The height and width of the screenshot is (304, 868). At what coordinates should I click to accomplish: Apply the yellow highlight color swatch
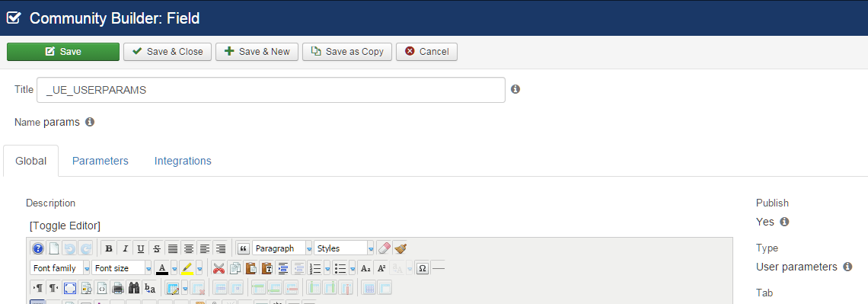click(x=187, y=268)
